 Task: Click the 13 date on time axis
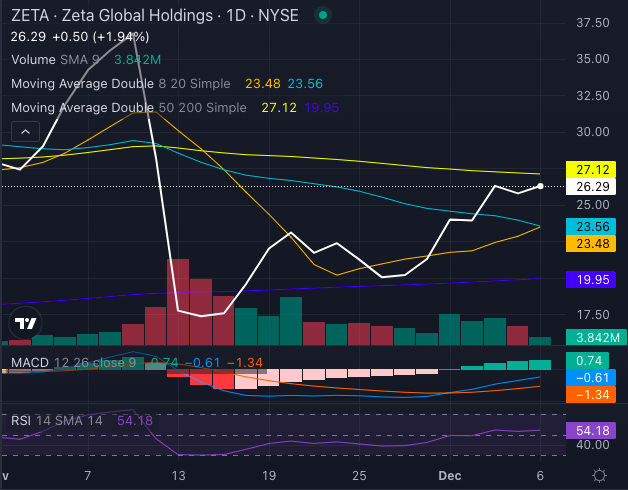[180, 474]
